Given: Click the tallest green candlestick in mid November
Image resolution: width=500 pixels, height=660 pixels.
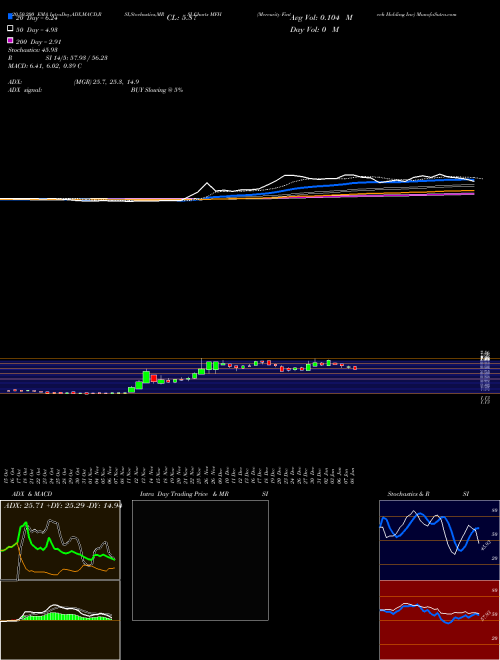Looking at the screenshot, I should coord(146,377).
